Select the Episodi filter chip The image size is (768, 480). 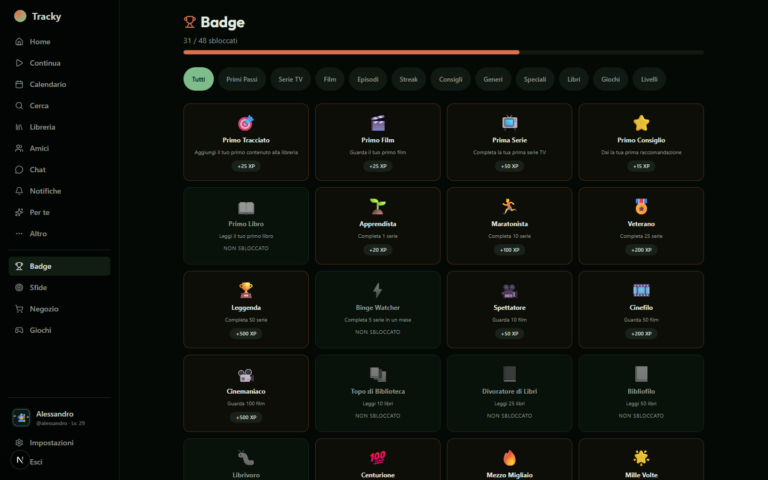(368, 79)
